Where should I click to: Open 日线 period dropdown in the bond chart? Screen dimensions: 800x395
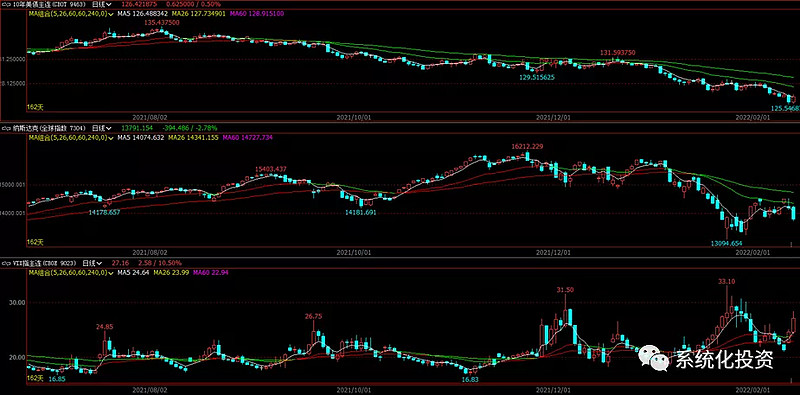(102, 5)
